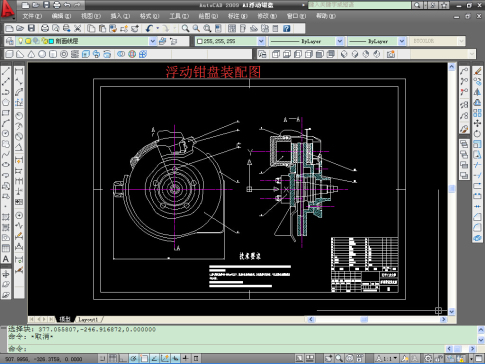The width and height of the screenshot is (485, 364).
Task: Open Help with the question mark icon
Action: [x=287, y=28]
